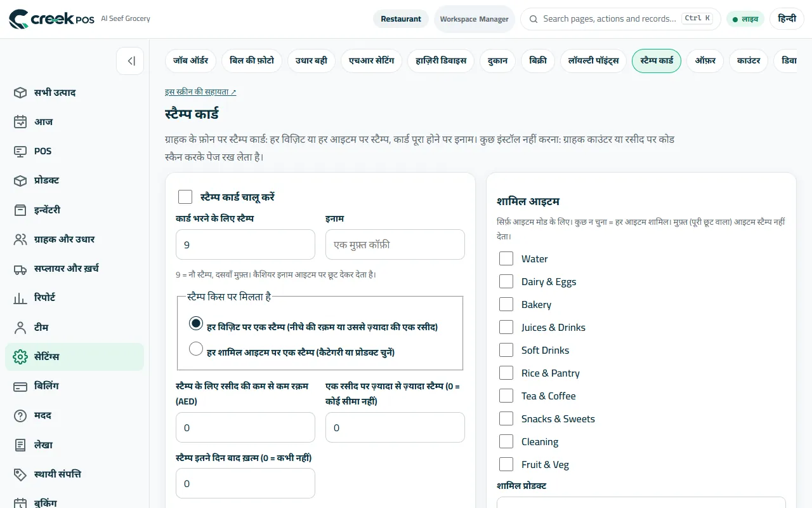Click the रिपोर्ट bar chart icon

click(20, 298)
